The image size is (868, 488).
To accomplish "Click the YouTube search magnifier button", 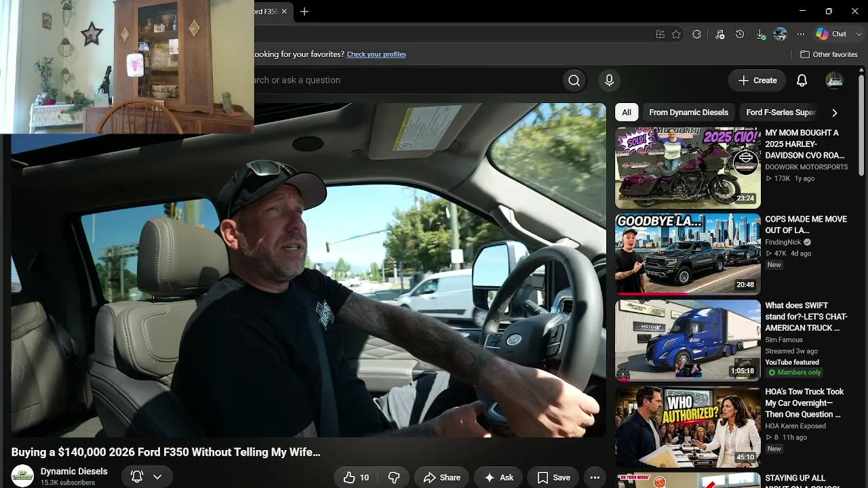I will [x=574, y=80].
